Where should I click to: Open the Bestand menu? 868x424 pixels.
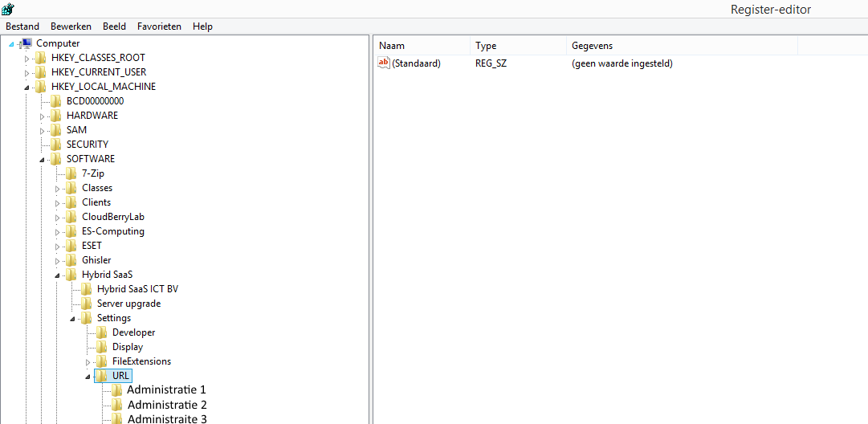click(22, 26)
